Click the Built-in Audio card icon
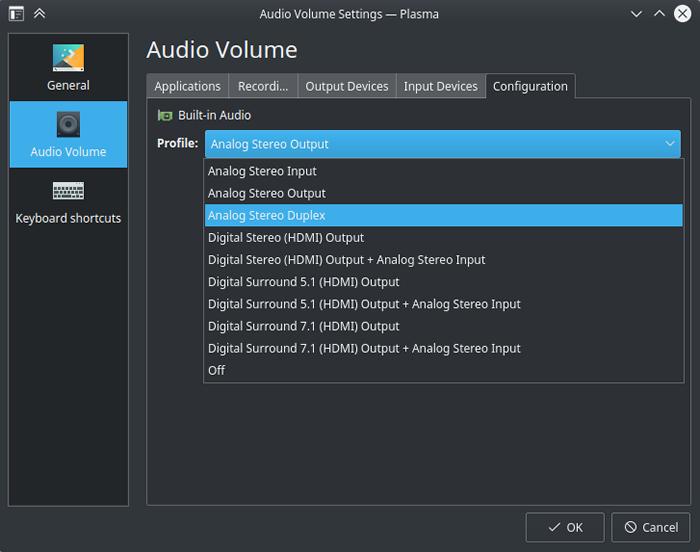The height and width of the screenshot is (552, 700). (165, 116)
